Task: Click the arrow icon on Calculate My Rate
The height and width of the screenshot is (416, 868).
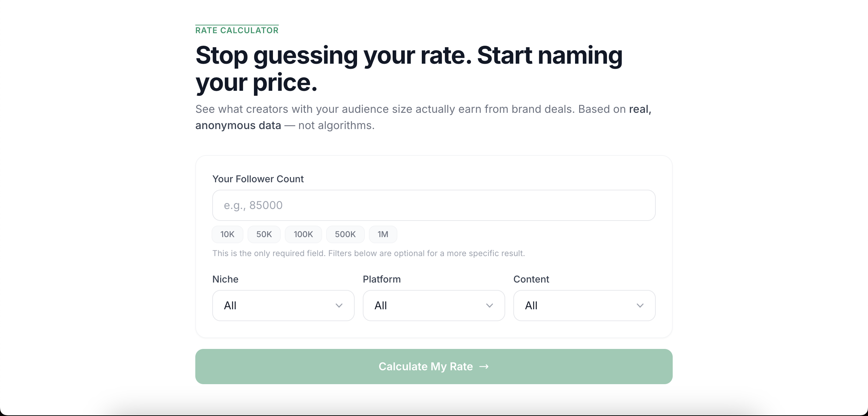Action: 484,367
